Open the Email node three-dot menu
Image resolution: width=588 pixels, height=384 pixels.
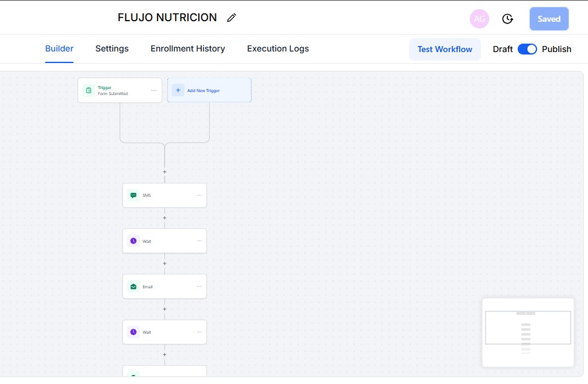coord(199,286)
